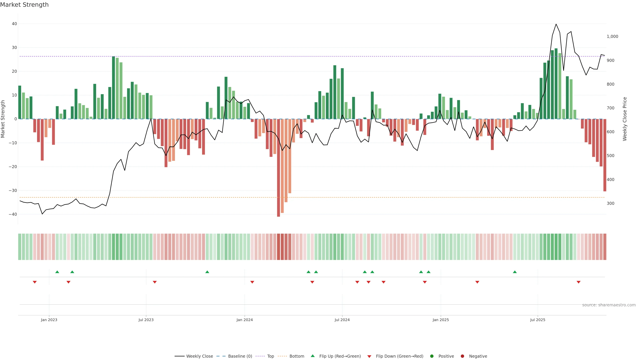
Task: Click the Weekly Close Price axis title
Action: (625, 119)
